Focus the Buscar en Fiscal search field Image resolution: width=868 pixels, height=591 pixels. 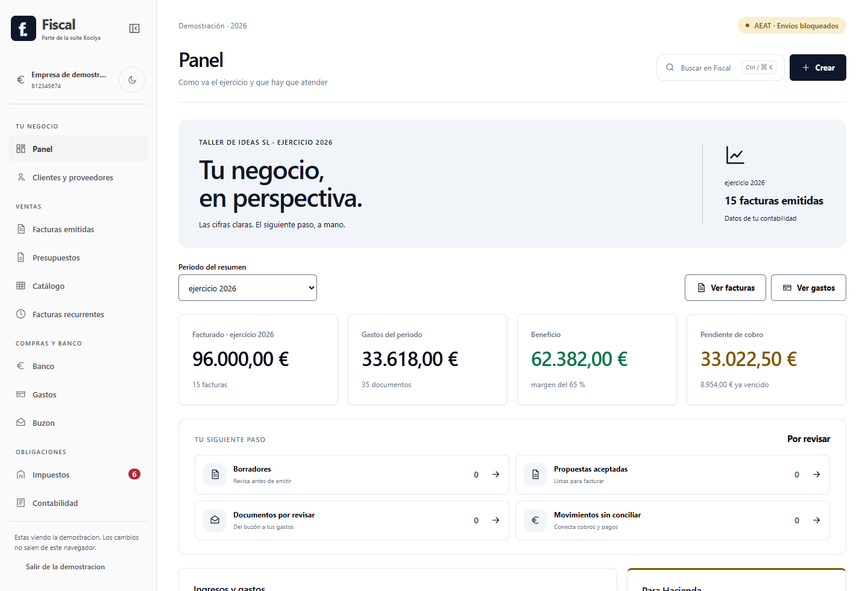[x=720, y=68]
